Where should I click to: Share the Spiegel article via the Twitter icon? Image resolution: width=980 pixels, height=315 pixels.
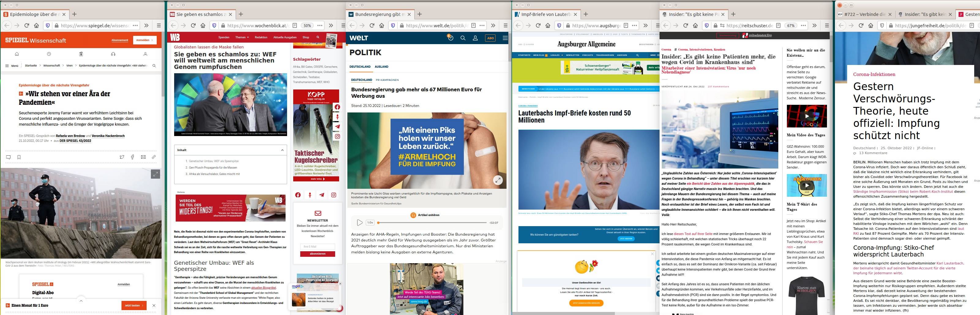pos(122,157)
